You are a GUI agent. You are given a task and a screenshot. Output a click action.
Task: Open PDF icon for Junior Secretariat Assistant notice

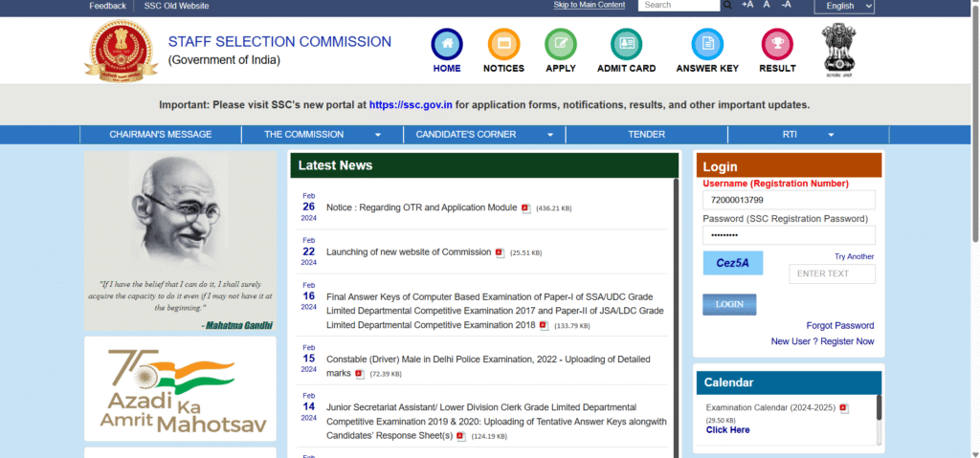tap(461, 436)
